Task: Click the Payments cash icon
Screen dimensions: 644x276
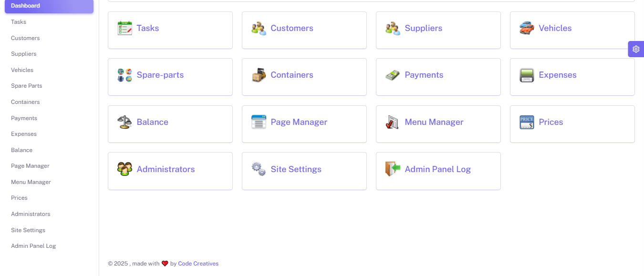Action: pos(393,75)
